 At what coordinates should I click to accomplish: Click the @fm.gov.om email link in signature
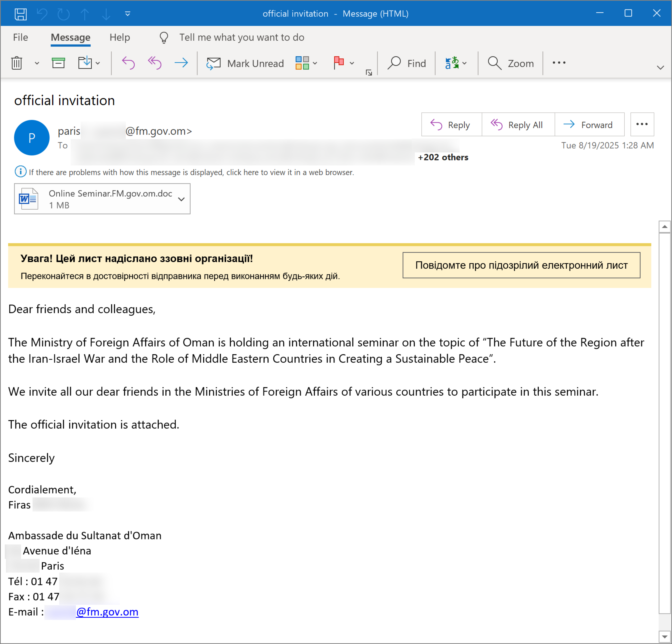click(107, 612)
